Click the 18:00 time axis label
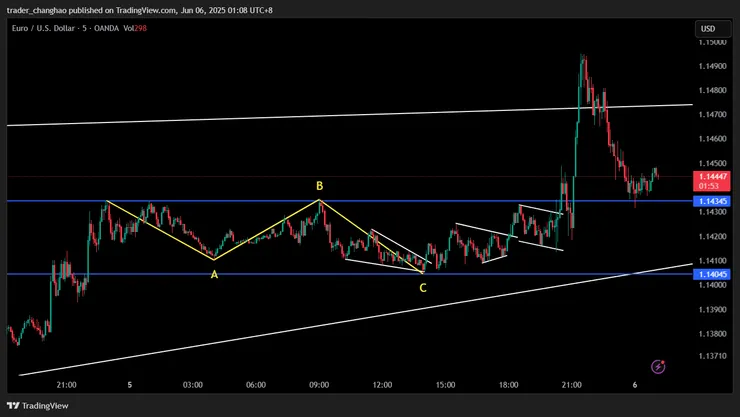 pyautogui.click(x=509, y=385)
